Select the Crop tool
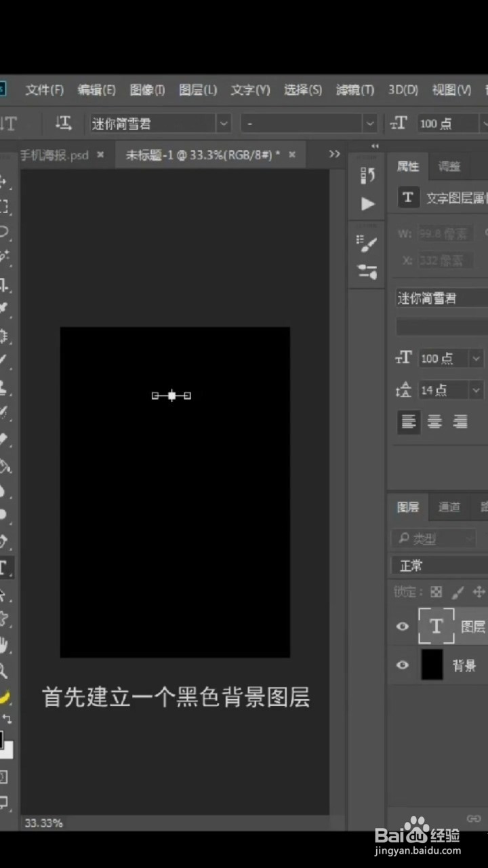 [3, 283]
